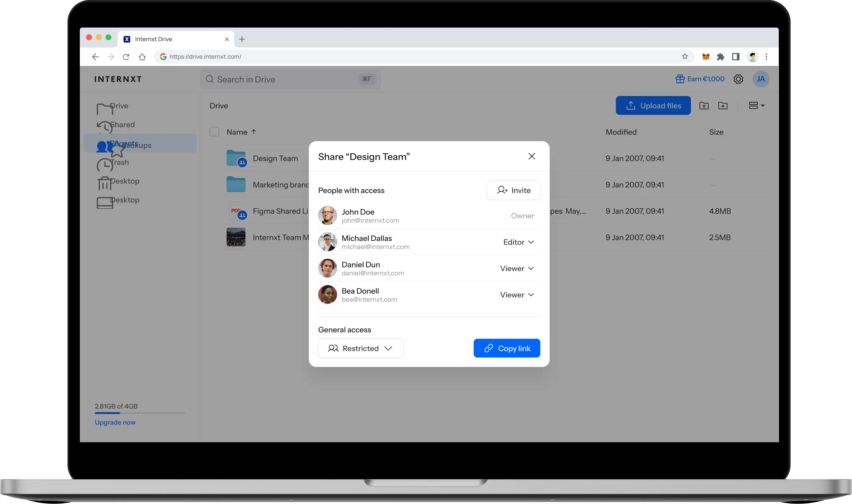Click the Invite people button
Screen dimensions: 852x504
tap(513, 190)
